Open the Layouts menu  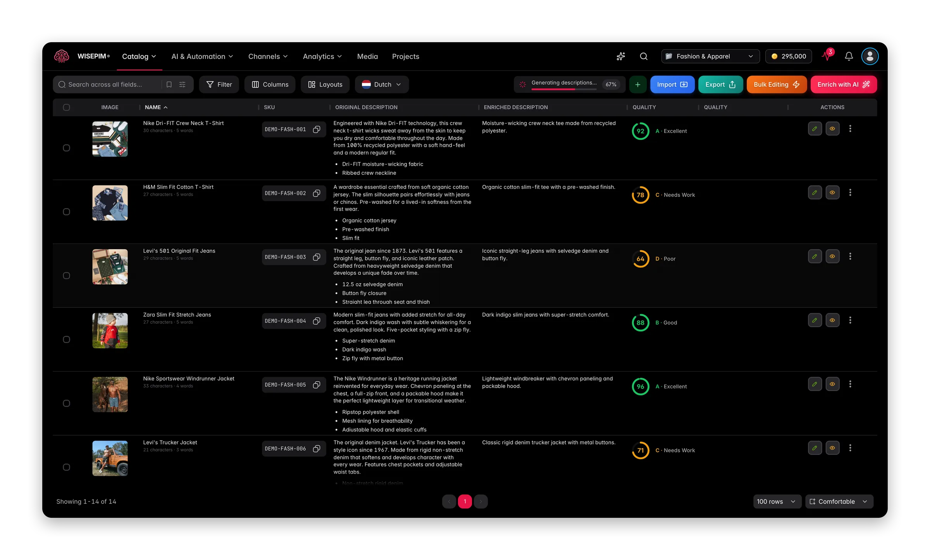[x=325, y=84]
